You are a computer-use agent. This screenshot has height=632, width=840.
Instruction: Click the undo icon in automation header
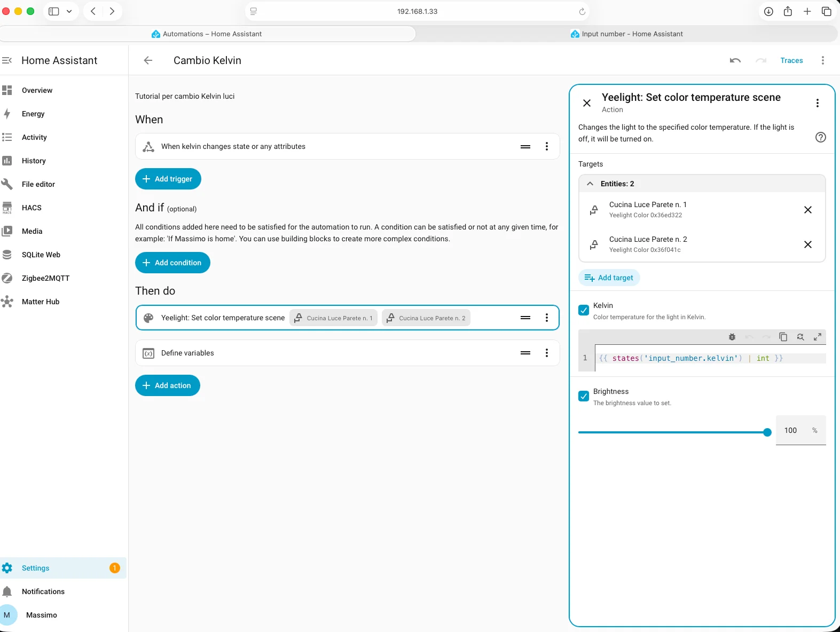(x=735, y=60)
